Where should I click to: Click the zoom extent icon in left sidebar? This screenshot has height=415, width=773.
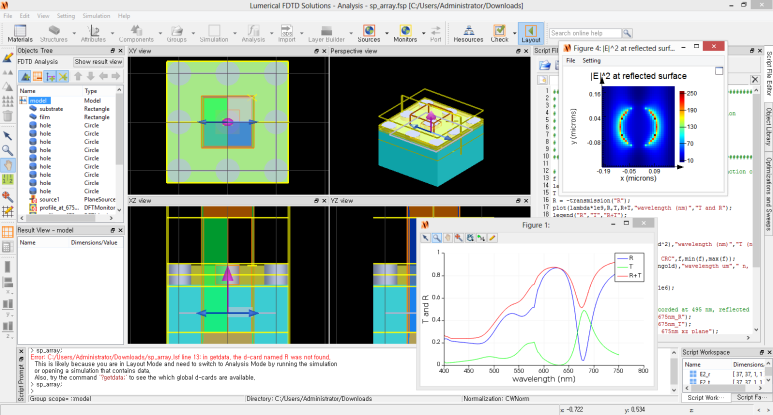(x=7, y=196)
